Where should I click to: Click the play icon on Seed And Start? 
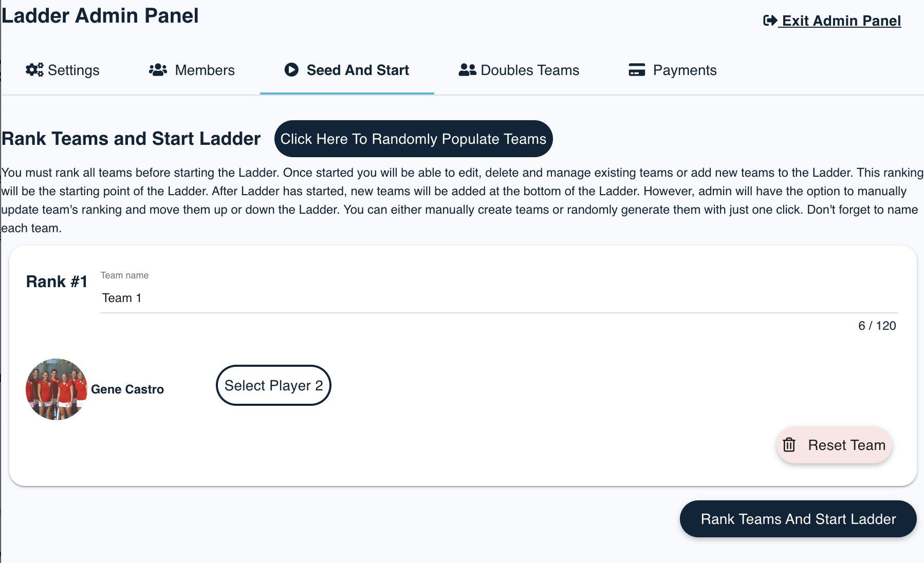click(292, 69)
